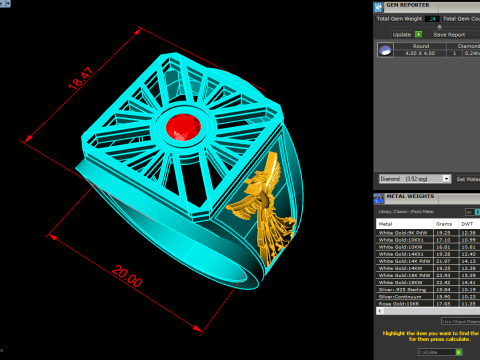Click the Set Material button
This screenshot has height=360, width=480.
pyautogui.click(x=468, y=179)
